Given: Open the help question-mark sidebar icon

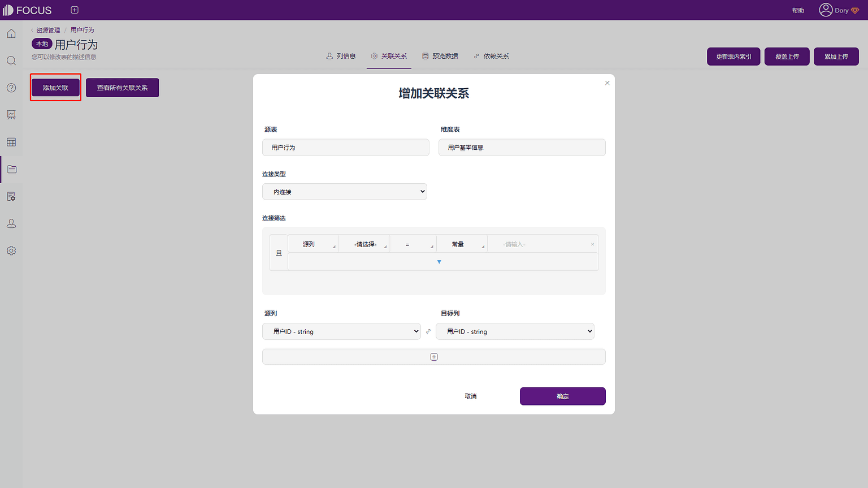Looking at the screenshot, I should pyautogui.click(x=11, y=88).
